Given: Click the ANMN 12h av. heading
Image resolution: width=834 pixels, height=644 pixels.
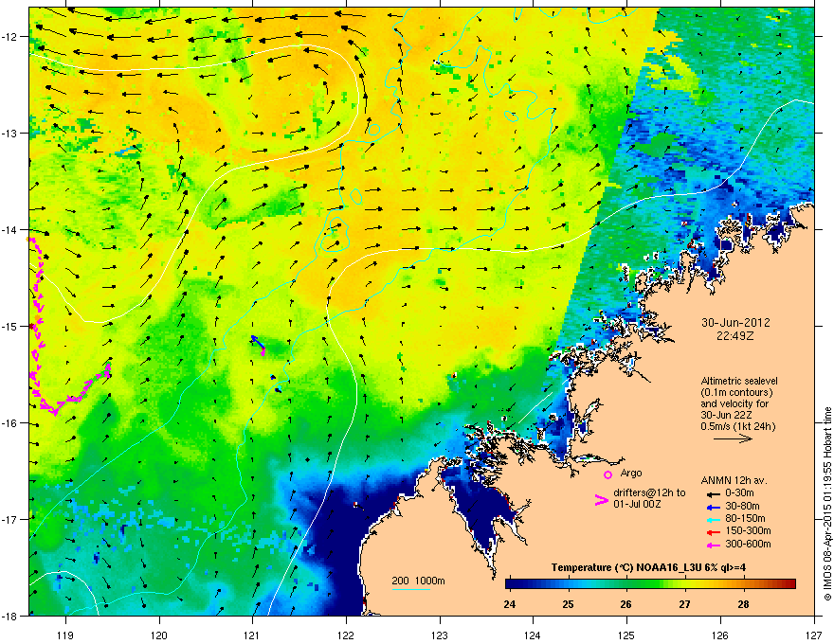Looking at the screenshot, I should click(x=734, y=480).
